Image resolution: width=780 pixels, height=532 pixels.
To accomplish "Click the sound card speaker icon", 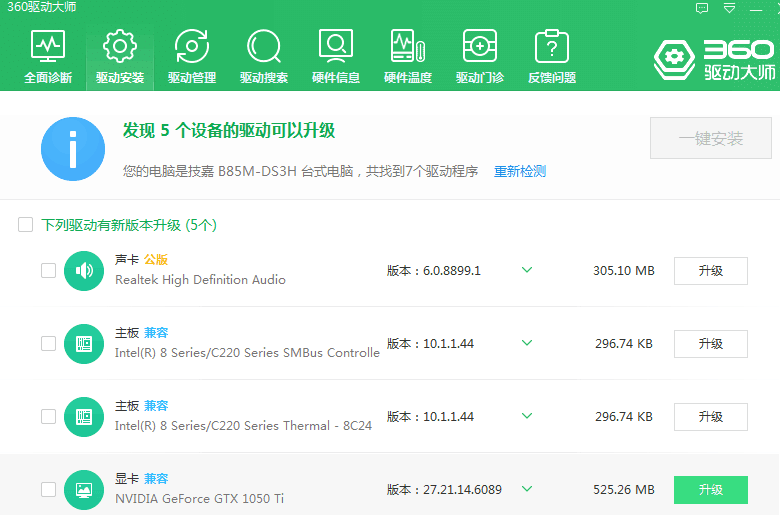I will [84, 271].
